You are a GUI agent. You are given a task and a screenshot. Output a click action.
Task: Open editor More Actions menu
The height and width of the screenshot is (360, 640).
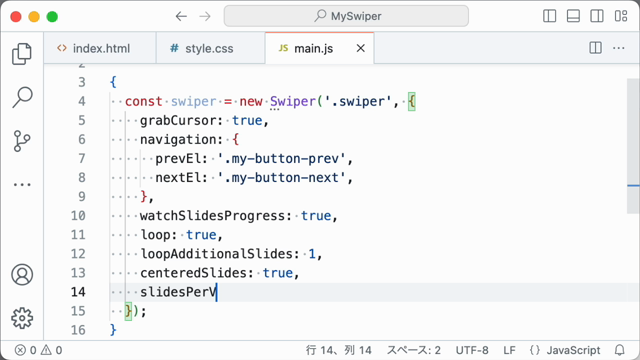[619, 48]
